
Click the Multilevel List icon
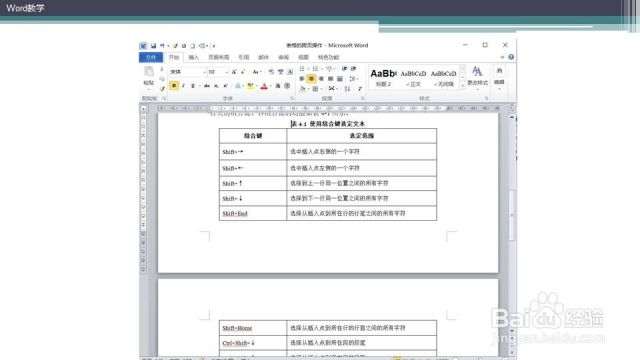(x=329, y=69)
